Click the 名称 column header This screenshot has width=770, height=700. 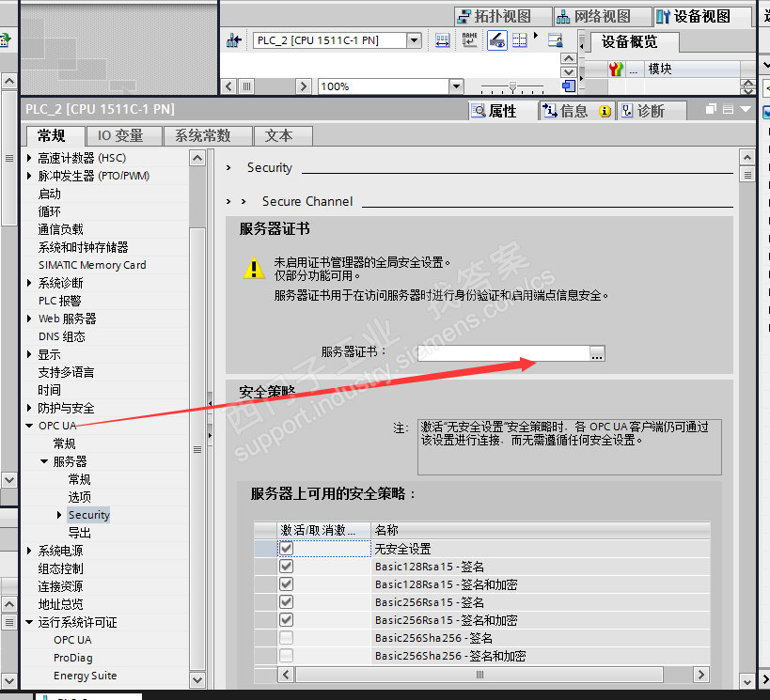point(541,530)
